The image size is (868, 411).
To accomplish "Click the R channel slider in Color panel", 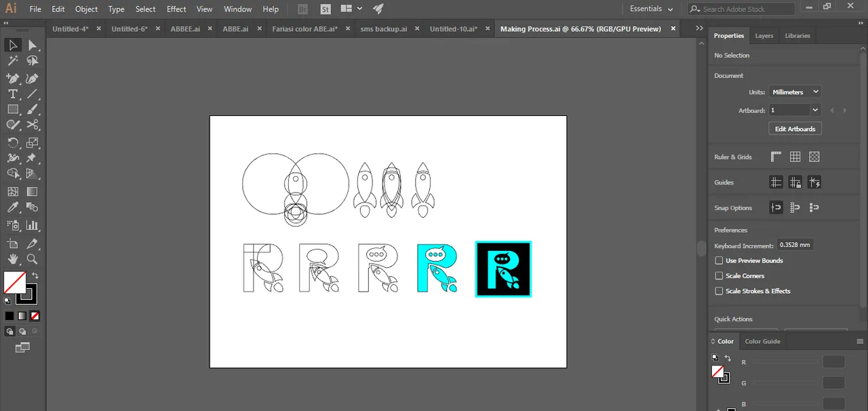I will pyautogui.click(x=785, y=362).
